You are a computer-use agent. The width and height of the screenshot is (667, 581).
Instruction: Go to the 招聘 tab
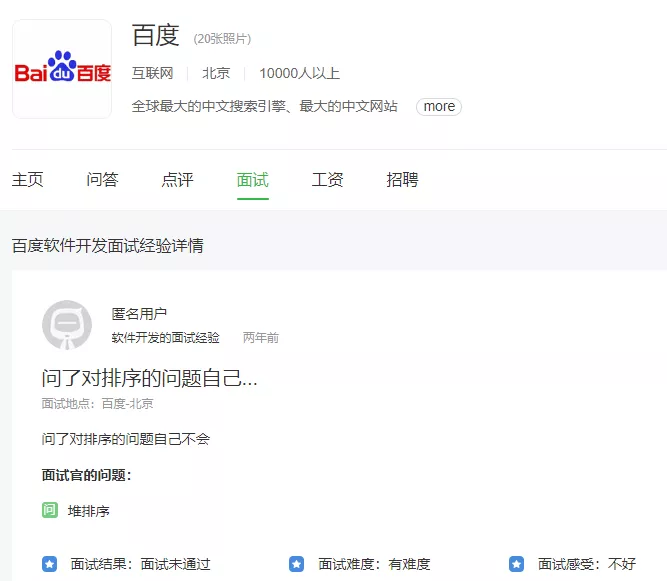pos(402,179)
